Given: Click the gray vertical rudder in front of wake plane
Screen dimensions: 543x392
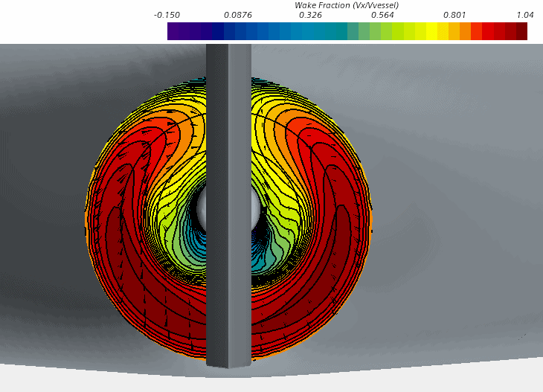Looking at the screenshot, I should coord(228,206).
